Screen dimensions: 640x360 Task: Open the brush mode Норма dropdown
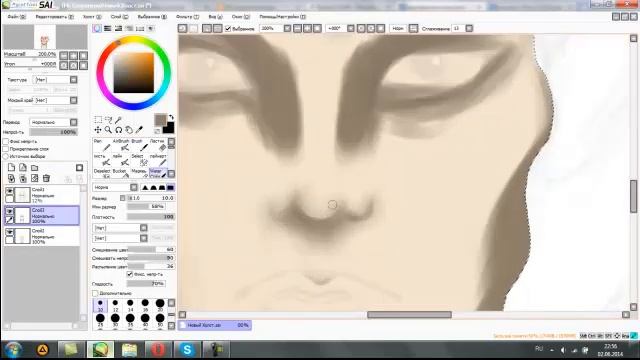coord(134,187)
